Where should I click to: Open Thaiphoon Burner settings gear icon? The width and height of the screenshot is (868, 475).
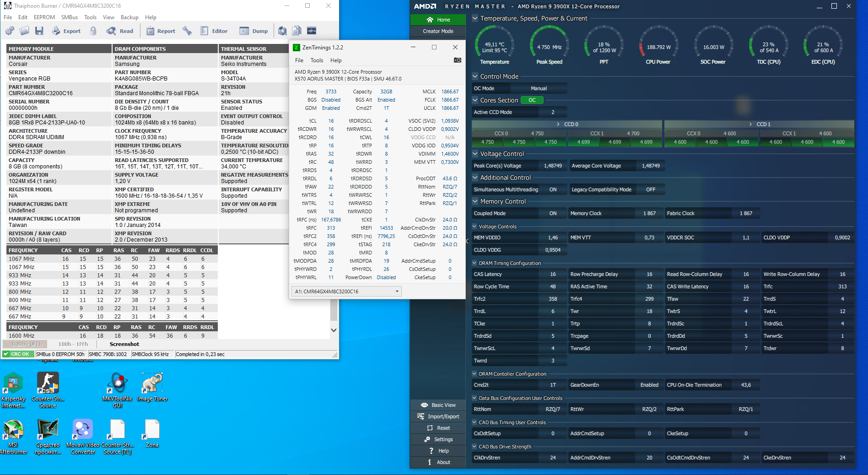[10, 31]
